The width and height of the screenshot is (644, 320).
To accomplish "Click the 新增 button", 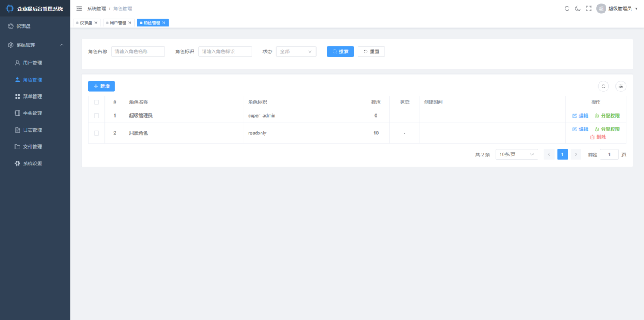I will (x=101, y=87).
